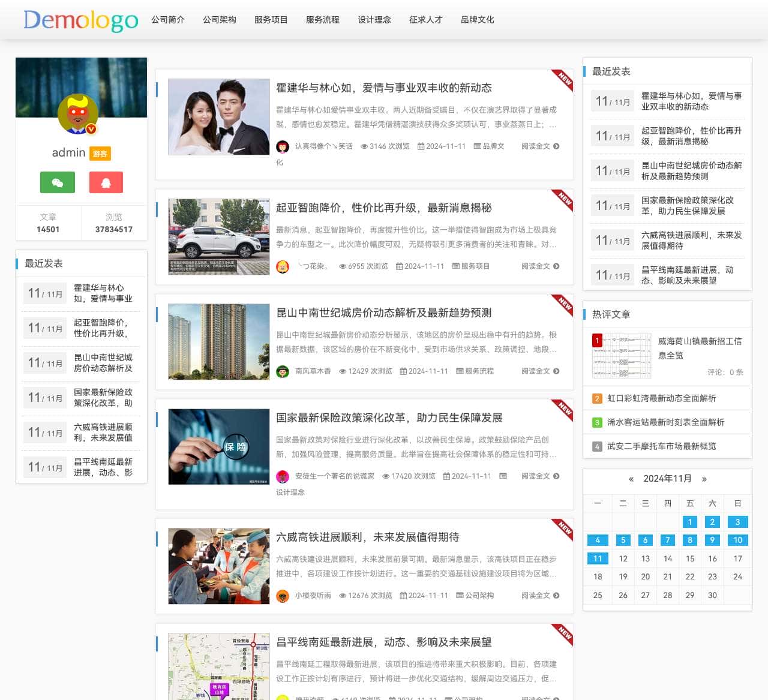Open the green WeChat icon button

(x=58, y=182)
